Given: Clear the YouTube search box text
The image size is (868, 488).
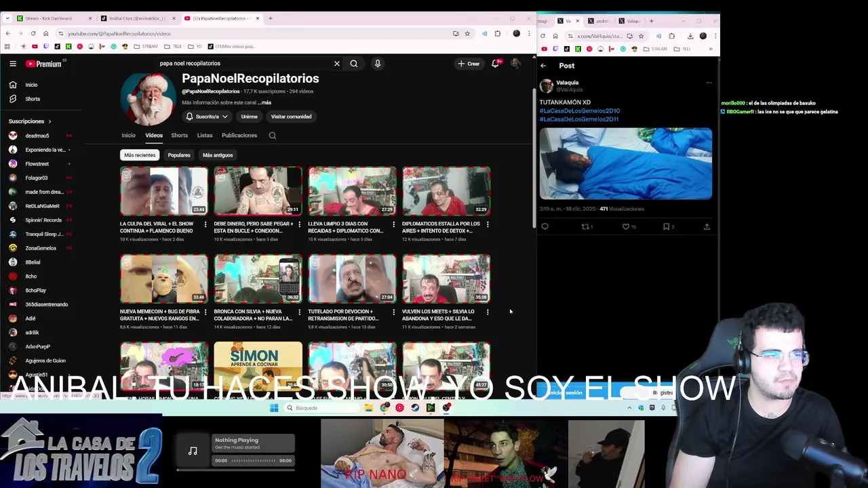Looking at the screenshot, I should (x=336, y=64).
